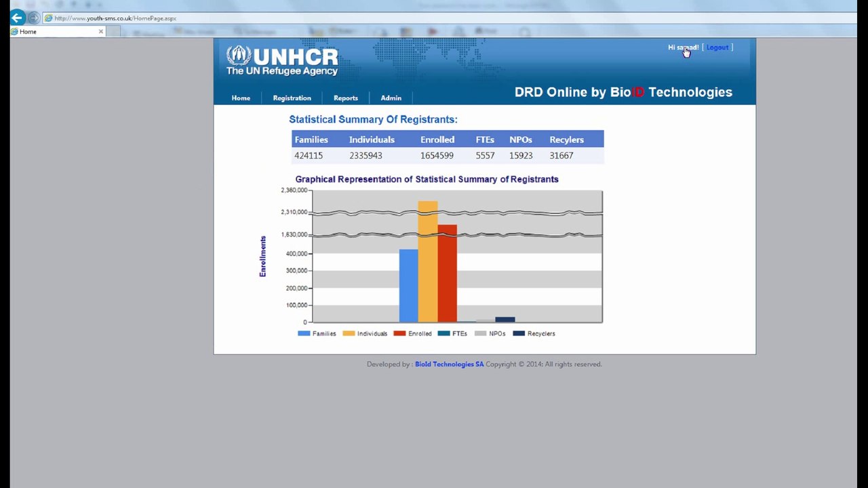868x488 pixels.
Task: Click the Enrolled legend color swatch
Action: pyautogui.click(x=399, y=333)
